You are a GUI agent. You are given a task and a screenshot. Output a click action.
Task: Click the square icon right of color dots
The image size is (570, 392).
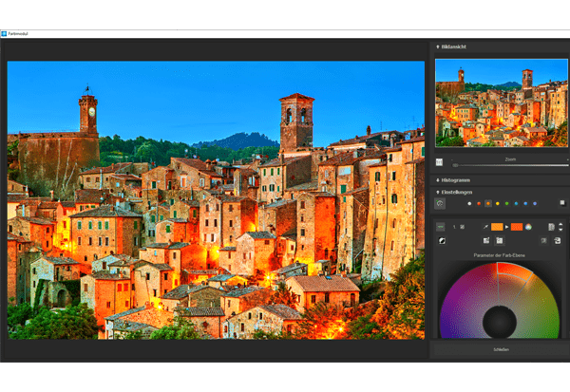coord(562,203)
